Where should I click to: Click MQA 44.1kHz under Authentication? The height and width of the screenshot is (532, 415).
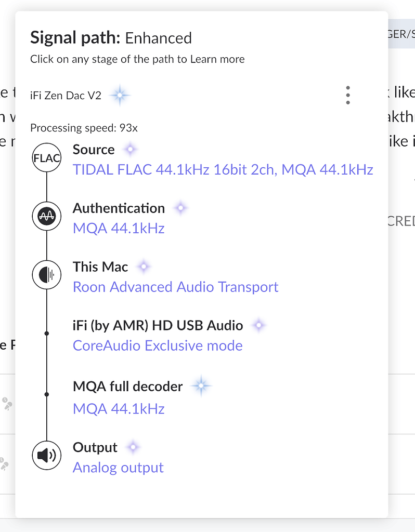119,228
